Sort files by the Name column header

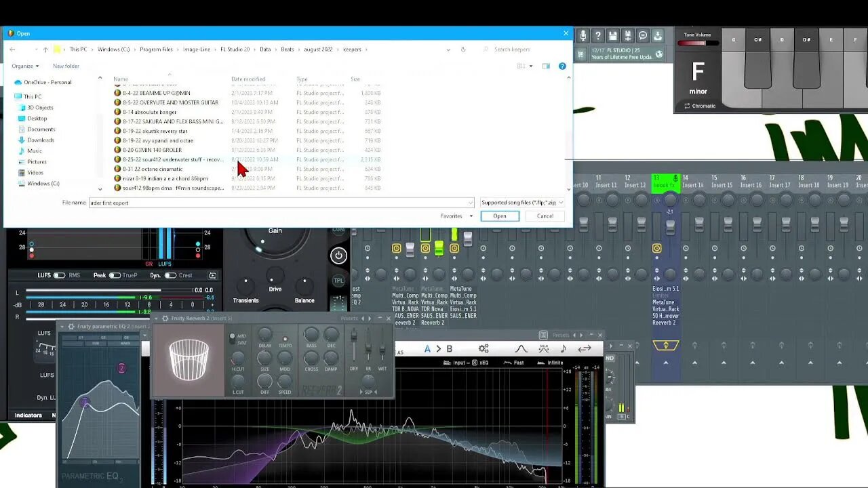pyautogui.click(x=121, y=79)
